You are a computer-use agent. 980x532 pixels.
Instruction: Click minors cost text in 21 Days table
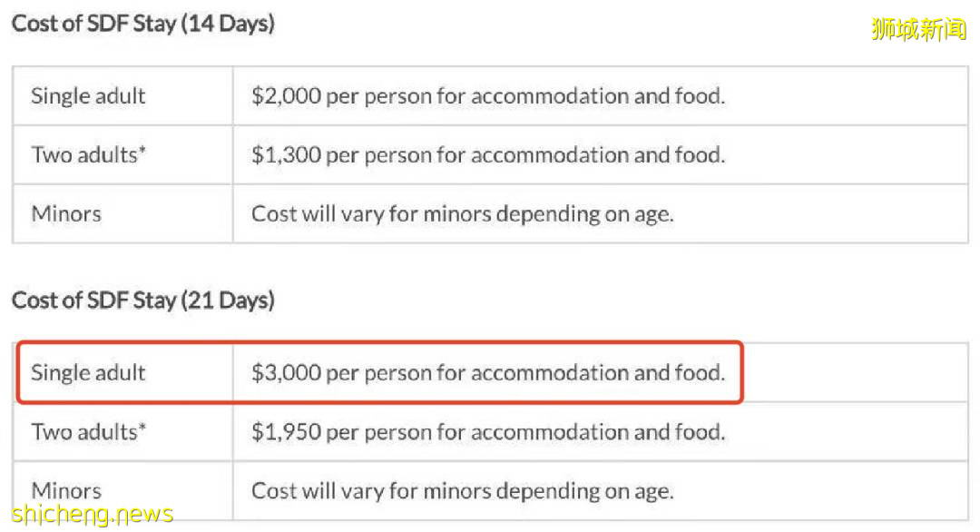click(x=462, y=491)
